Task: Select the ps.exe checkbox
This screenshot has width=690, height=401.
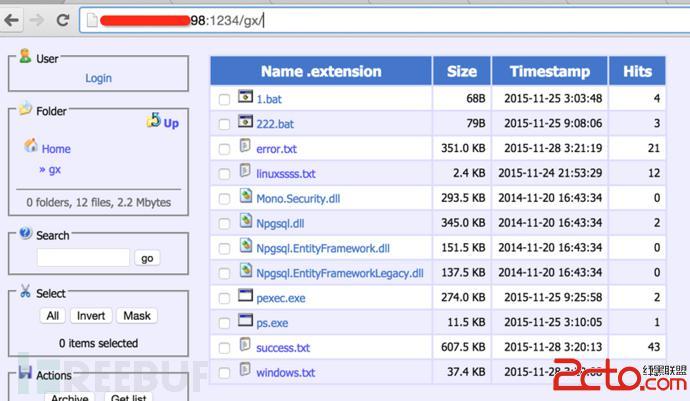Action: (224, 323)
